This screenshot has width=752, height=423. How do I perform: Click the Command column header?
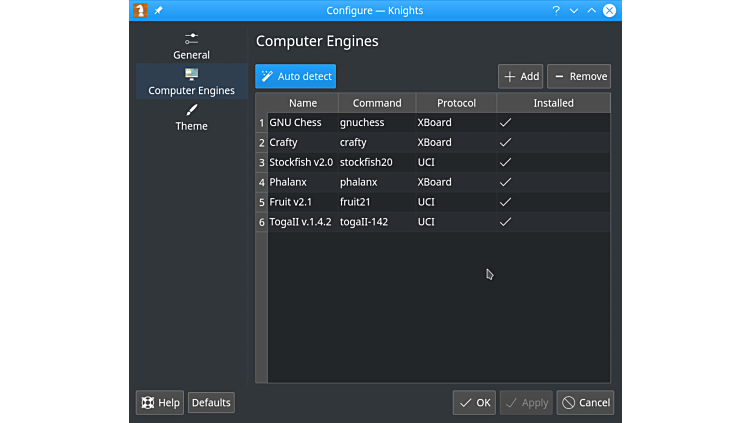(x=377, y=103)
